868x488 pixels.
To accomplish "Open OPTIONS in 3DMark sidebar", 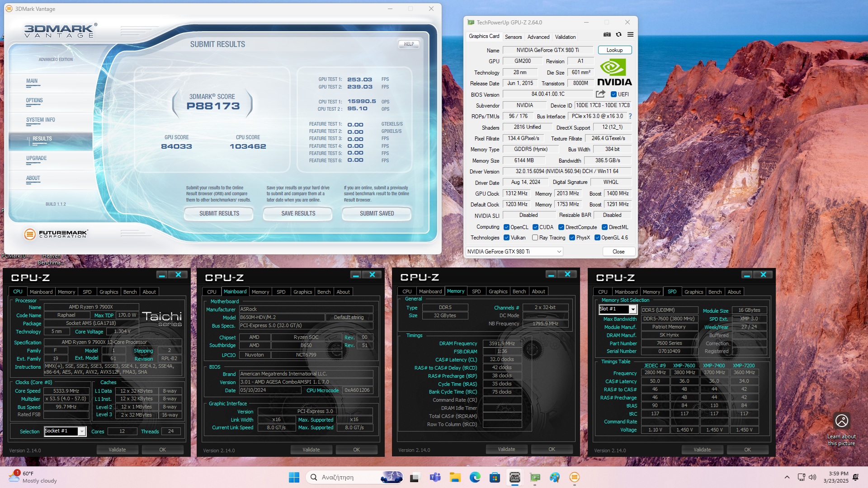I will click(x=34, y=100).
